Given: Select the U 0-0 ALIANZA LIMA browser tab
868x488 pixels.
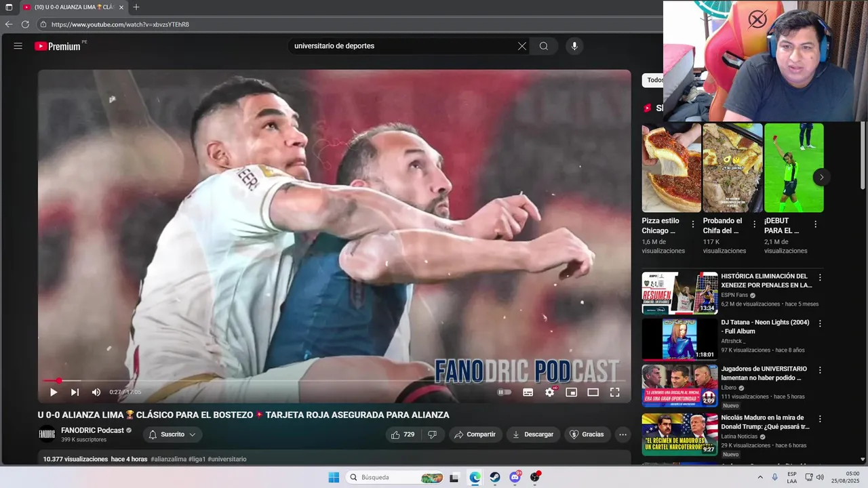Looking at the screenshot, I should pyautogui.click(x=73, y=7).
